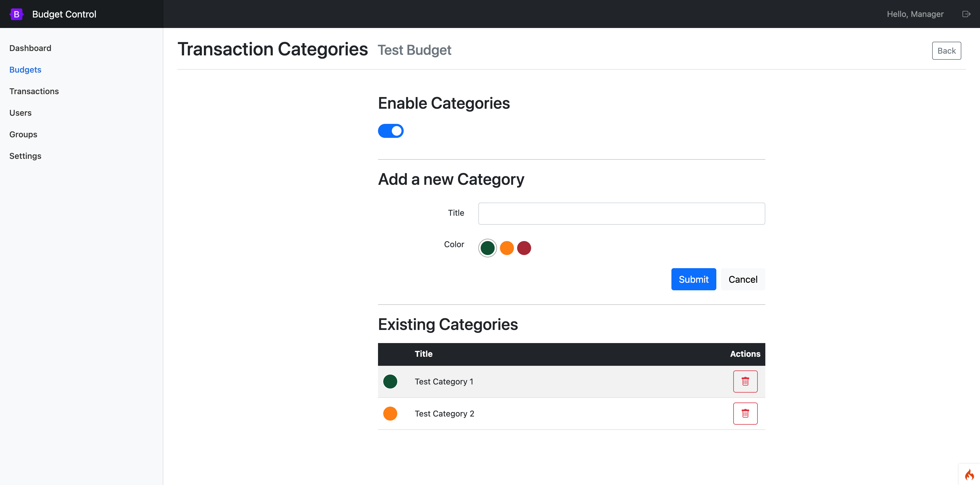Open Dashboard from the sidebar
Screen dimensions: 980x485
30,48
